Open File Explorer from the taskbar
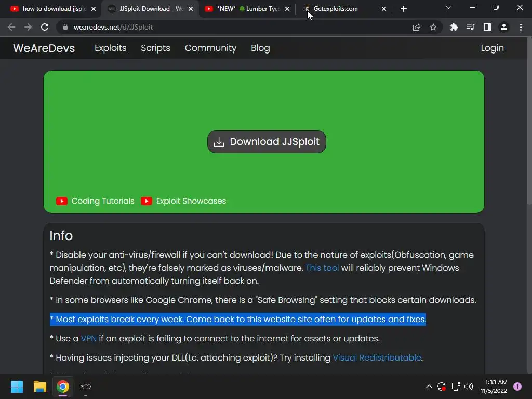The width and height of the screenshot is (532, 399). click(x=39, y=387)
